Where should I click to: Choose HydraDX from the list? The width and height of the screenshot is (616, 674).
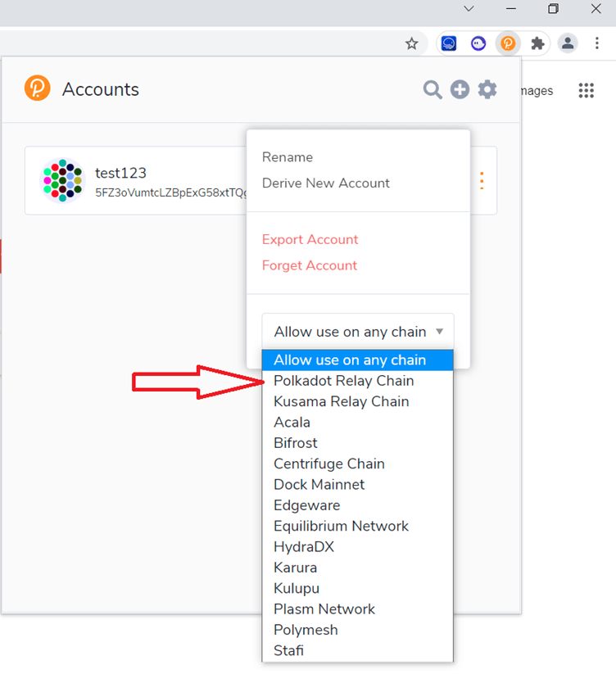[x=358, y=547]
